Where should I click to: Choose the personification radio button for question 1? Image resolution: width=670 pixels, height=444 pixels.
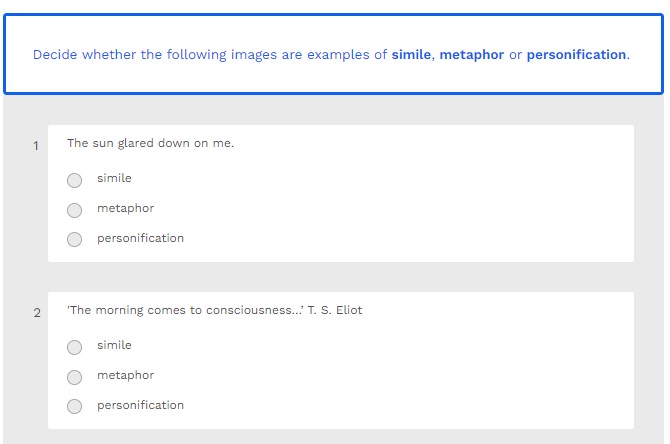coord(75,240)
